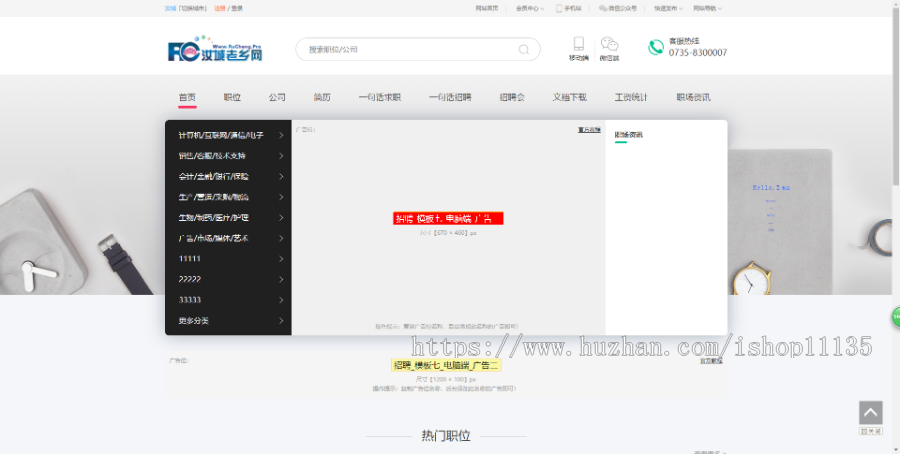Open the 职位 nav tab

(232, 98)
